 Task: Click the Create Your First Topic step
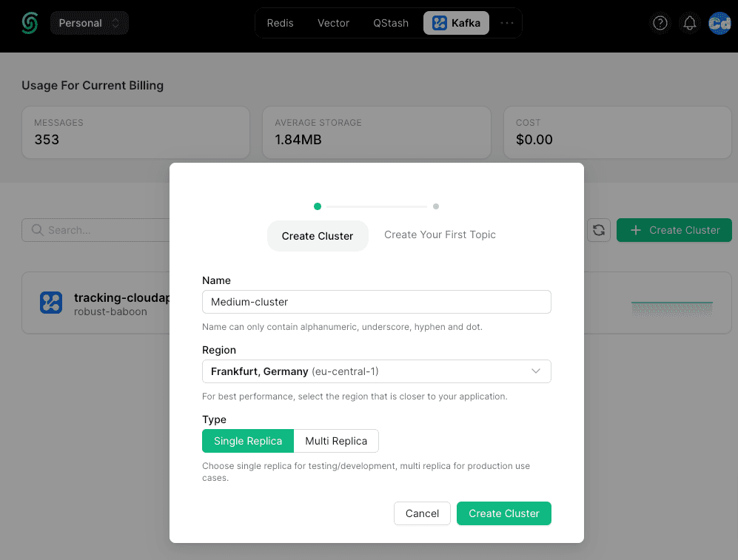point(440,235)
